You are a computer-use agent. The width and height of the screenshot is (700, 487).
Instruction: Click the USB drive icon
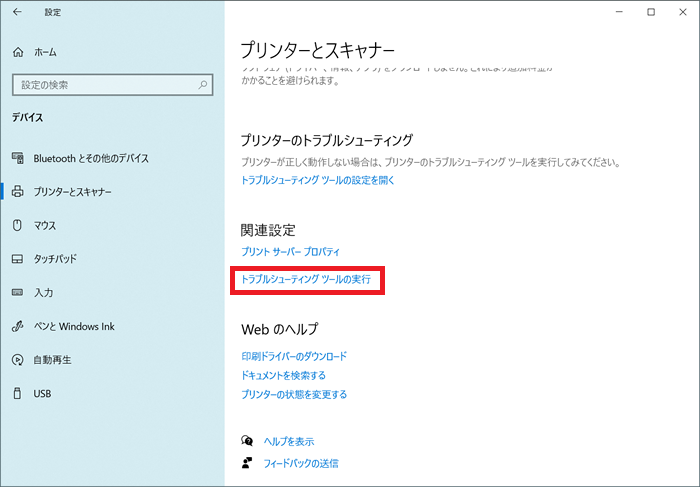18,394
